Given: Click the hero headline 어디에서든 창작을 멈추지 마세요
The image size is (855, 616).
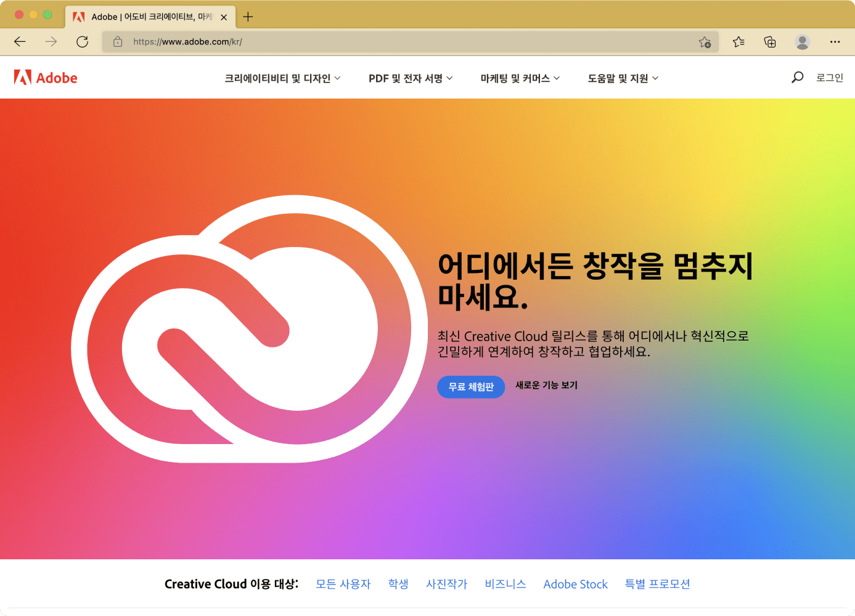Looking at the screenshot, I should [x=595, y=281].
